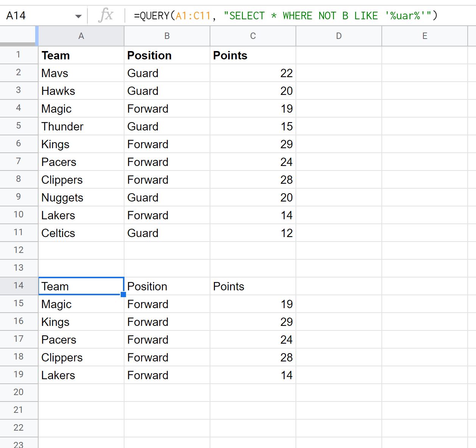476x448 pixels.
Task: Select Pacers cell in row 7
Action: coord(81,162)
